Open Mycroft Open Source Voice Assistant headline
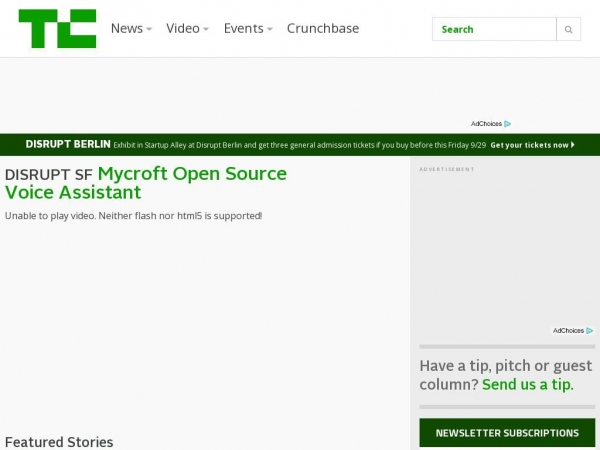Screen dimensions: 600x450 coord(146,183)
